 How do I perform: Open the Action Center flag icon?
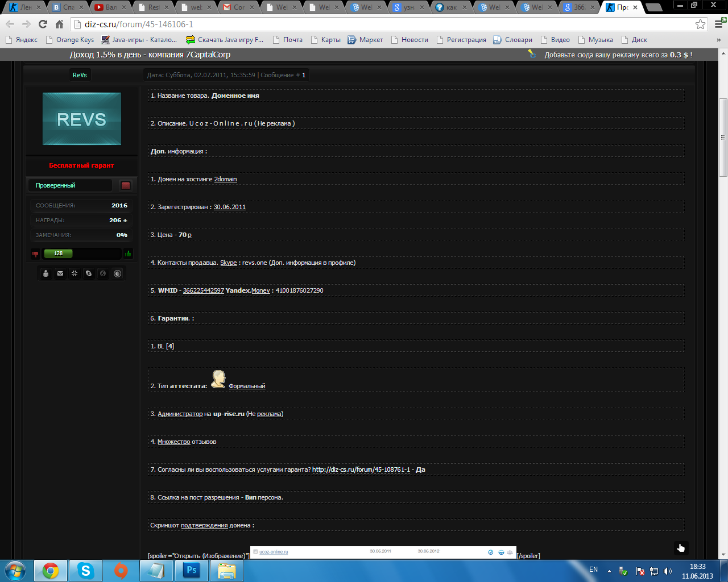click(x=640, y=571)
